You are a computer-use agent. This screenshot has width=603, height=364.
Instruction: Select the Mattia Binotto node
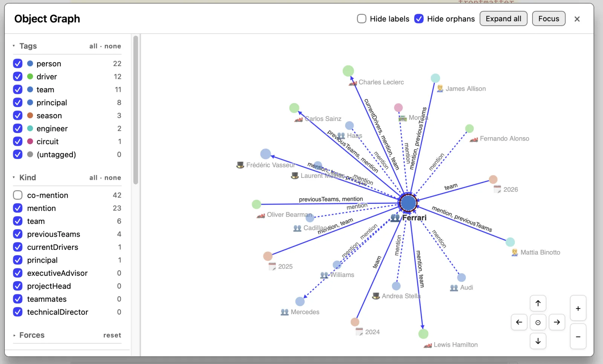510,242
